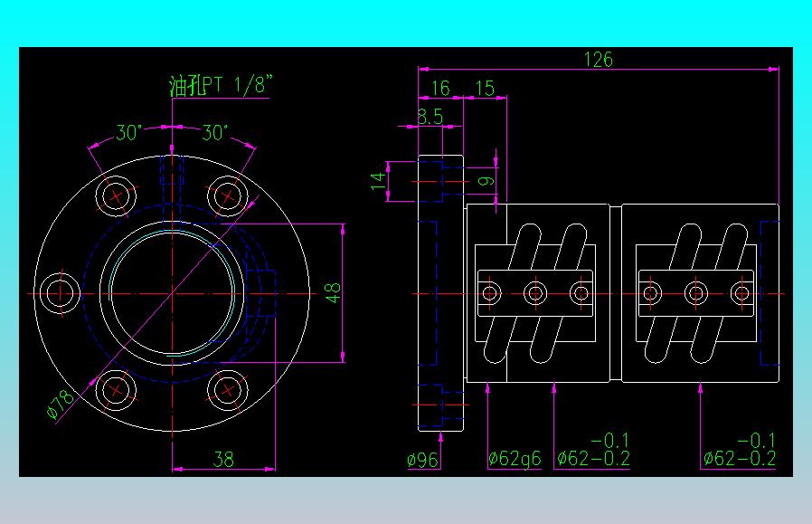Click the vertical 9 dimension value

(486, 181)
